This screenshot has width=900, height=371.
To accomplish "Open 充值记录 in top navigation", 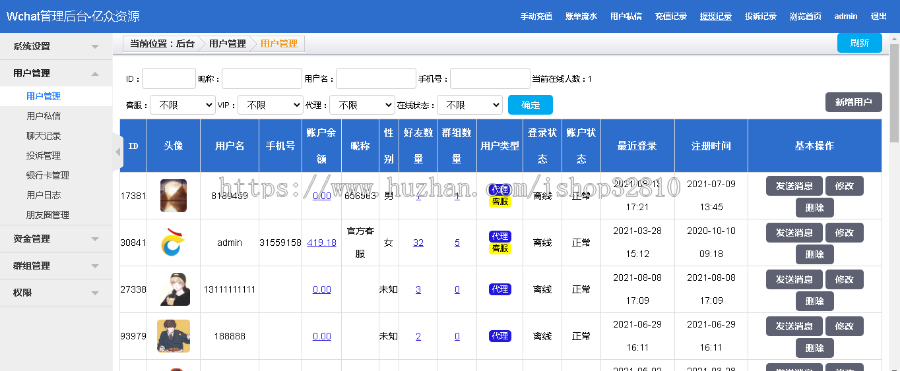I will (671, 16).
